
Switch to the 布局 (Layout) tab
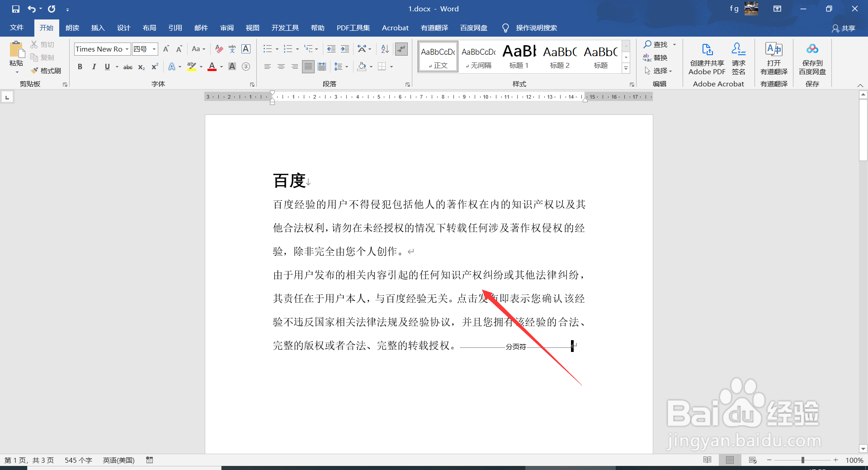pyautogui.click(x=149, y=28)
